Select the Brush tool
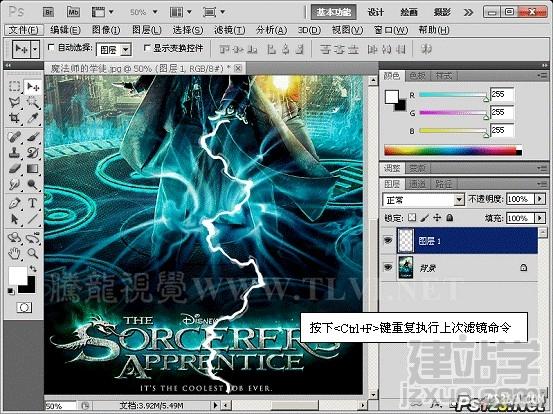 [33, 137]
